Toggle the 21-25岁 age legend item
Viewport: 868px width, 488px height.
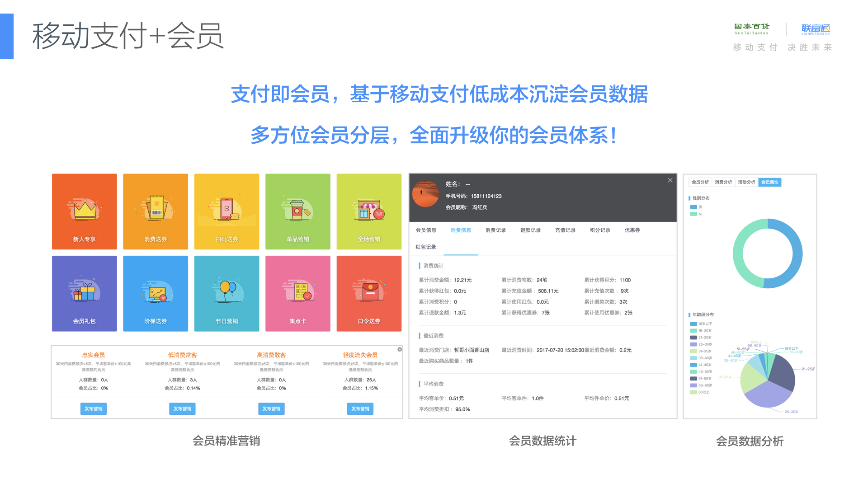coord(701,338)
